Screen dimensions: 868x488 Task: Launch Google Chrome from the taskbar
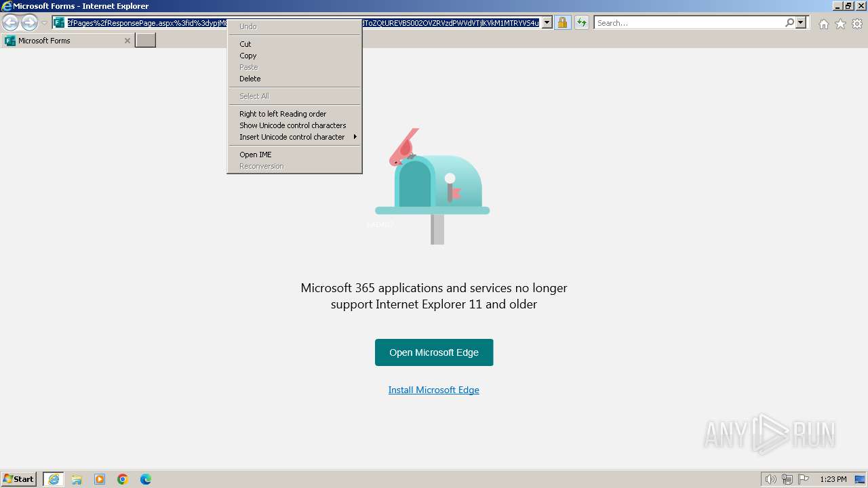coord(123,479)
